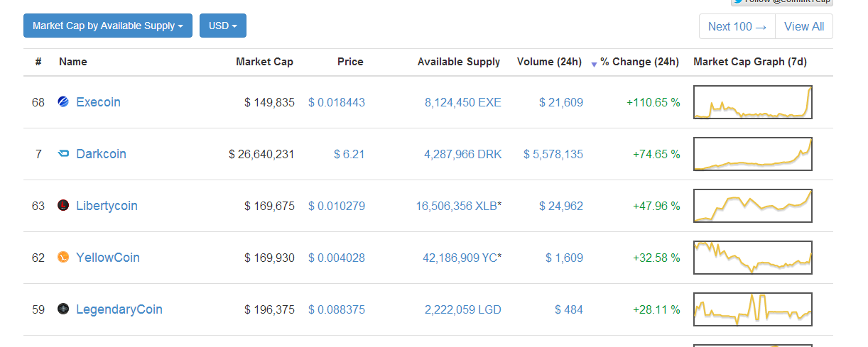
Task: Click supply 8,124,450 EXE
Action: (x=463, y=102)
